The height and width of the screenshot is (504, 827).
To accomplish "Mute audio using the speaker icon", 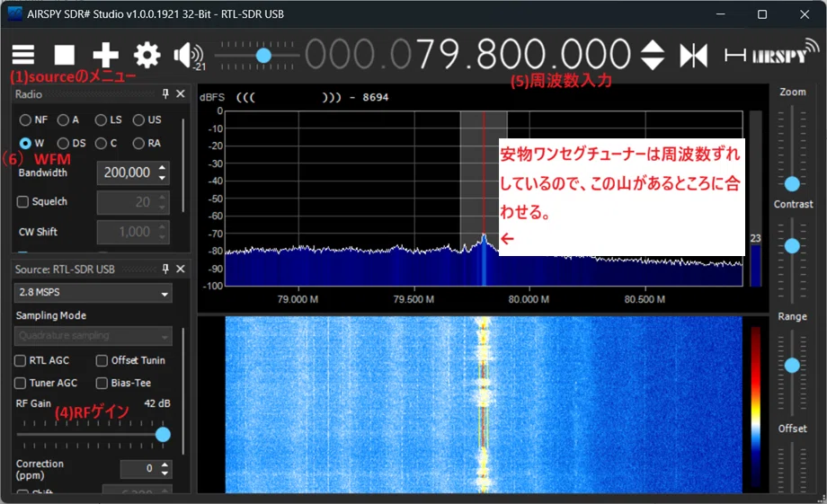I will [x=188, y=55].
